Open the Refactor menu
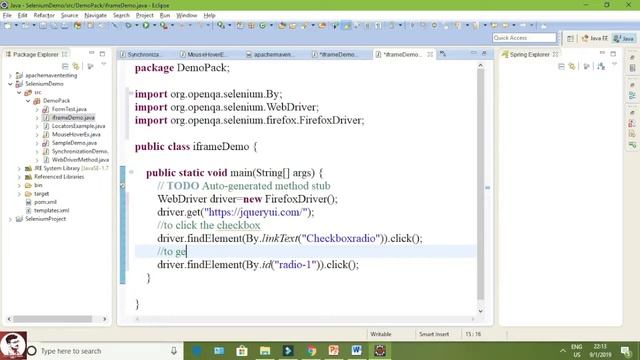 [x=44, y=15]
